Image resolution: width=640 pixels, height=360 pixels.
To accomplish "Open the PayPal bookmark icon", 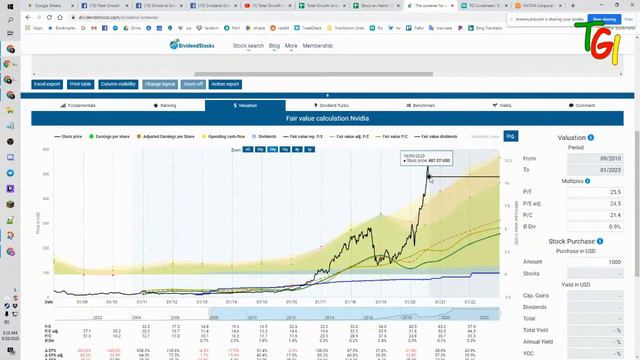I will [460, 28].
